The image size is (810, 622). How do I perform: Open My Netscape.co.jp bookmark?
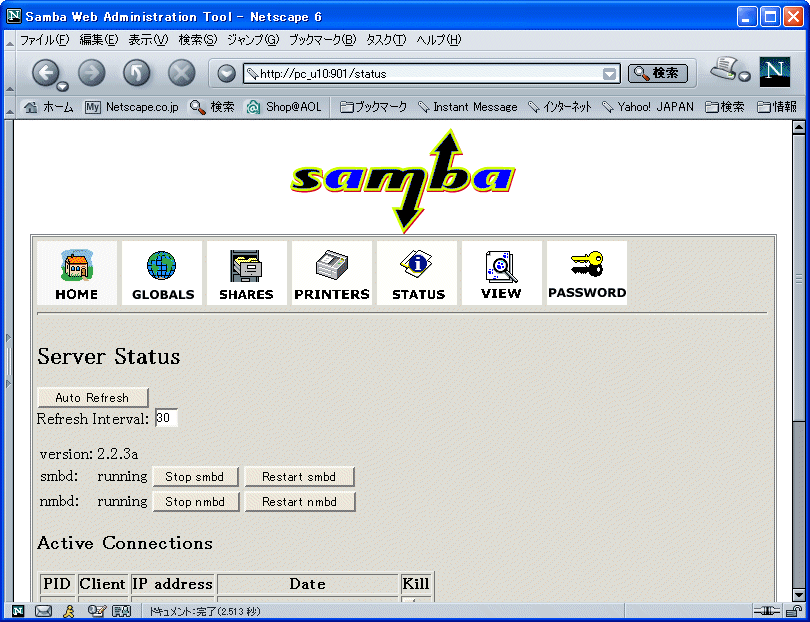coord(132,107)
